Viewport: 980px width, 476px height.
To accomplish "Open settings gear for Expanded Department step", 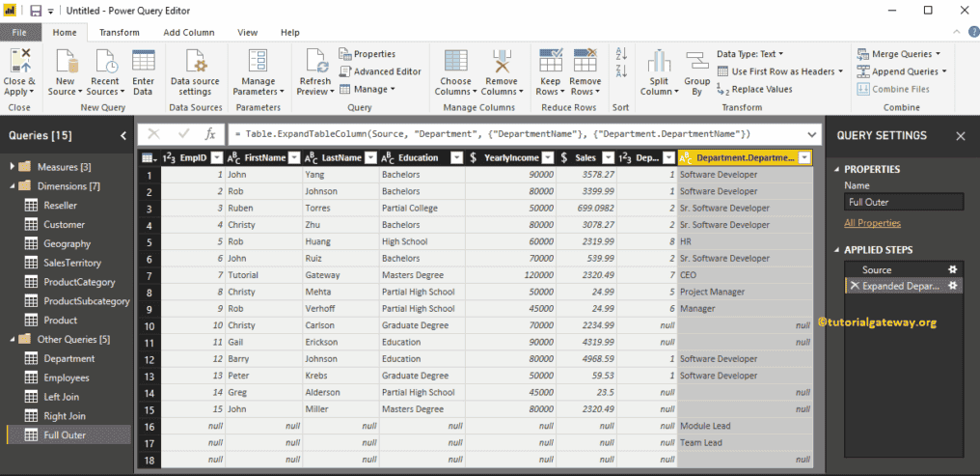I will point(952,285).
